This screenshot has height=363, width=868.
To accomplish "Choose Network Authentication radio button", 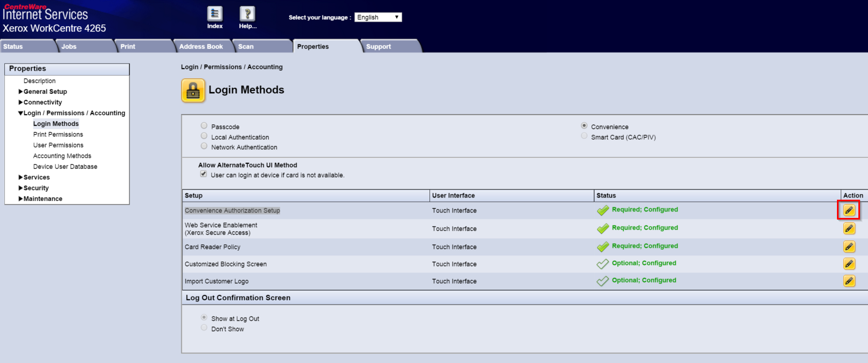I will pyautogui.click(x=204, y=146).
